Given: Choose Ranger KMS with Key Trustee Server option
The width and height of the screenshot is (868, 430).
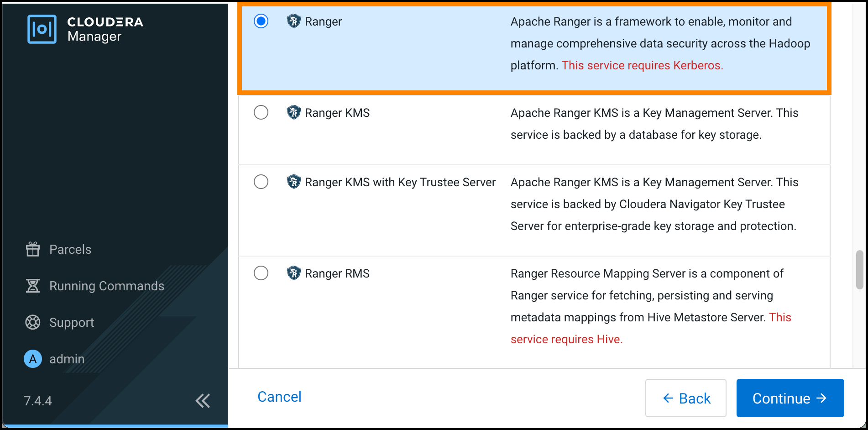Looking at the screenshot, I should tap(261, 182).
